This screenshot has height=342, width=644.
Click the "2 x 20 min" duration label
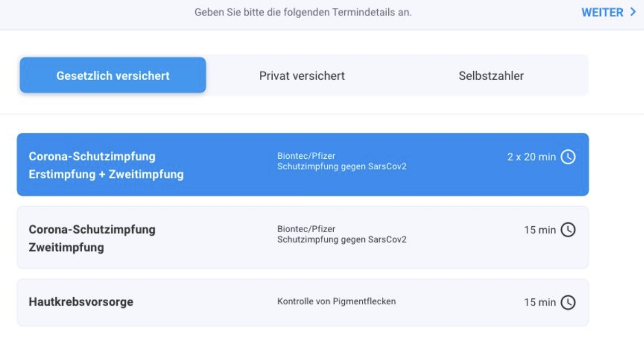point(532,157)
